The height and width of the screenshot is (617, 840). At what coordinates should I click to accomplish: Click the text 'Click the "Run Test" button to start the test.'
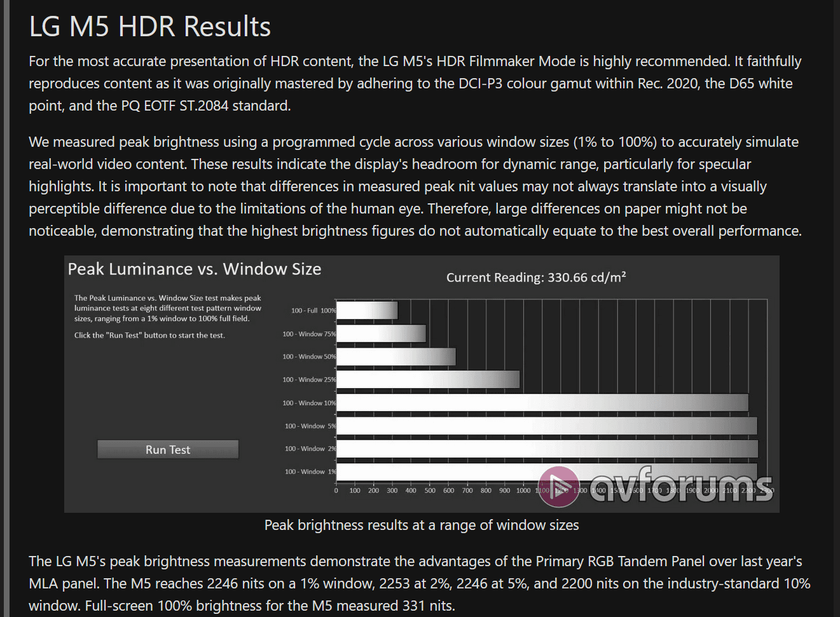pos(149,335)
